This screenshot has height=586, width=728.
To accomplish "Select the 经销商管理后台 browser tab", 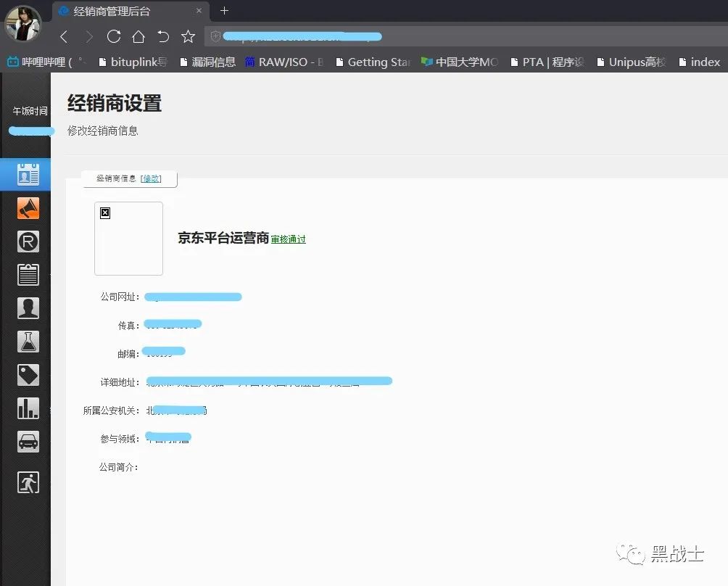I will (x=131, y=11).
